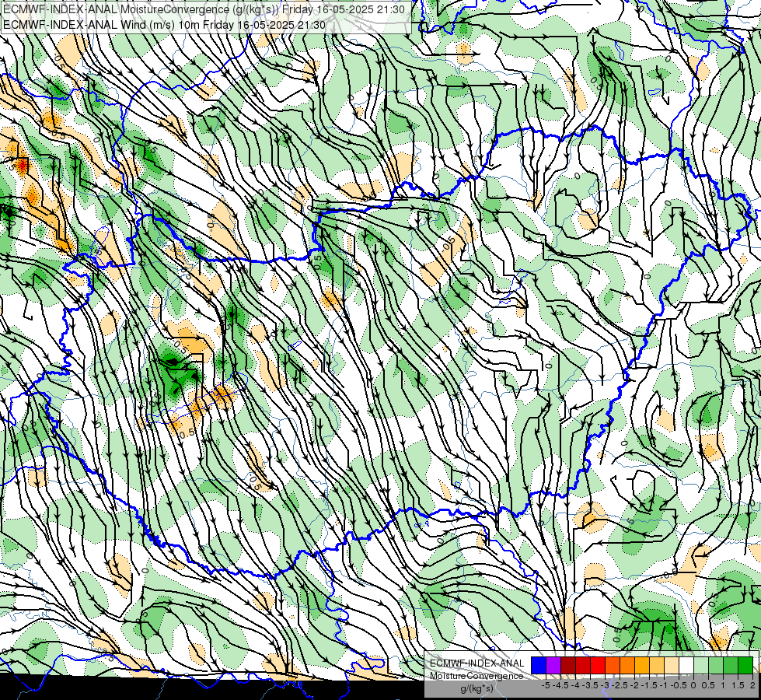Image resolution: width=761 pixels, height=700 pixels.
Task: Click the orange swatch between -2.5 and -2
Action: point(627,665)
